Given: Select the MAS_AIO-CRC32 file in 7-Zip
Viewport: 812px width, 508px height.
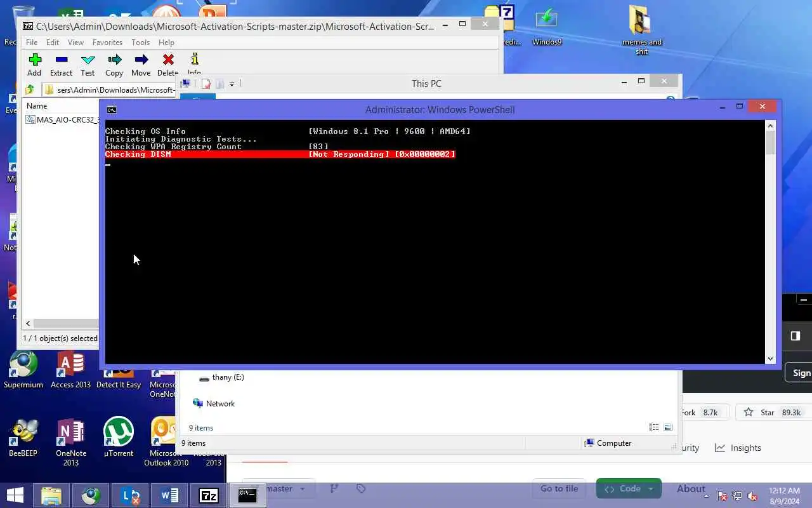Looking at the screenshot, I should click(x=62, y=119).
